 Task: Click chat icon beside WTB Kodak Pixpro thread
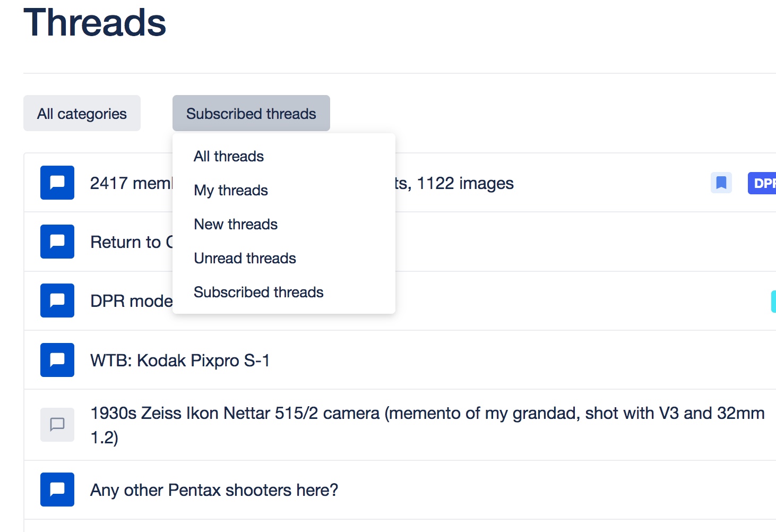pyautogui.click(x=57, y=360)
